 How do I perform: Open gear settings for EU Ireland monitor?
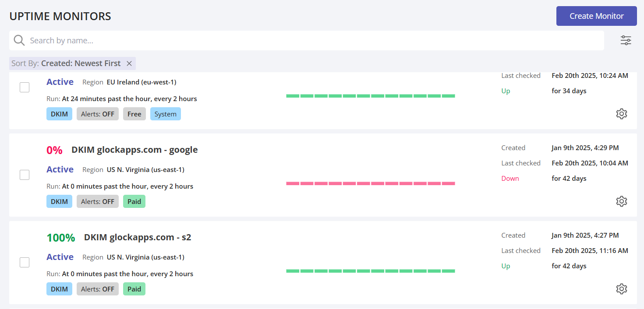(621, 114)
